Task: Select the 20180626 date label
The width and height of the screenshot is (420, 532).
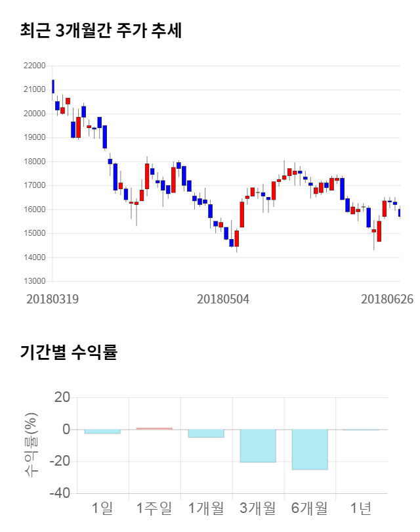Action: (x=387, y=299)
